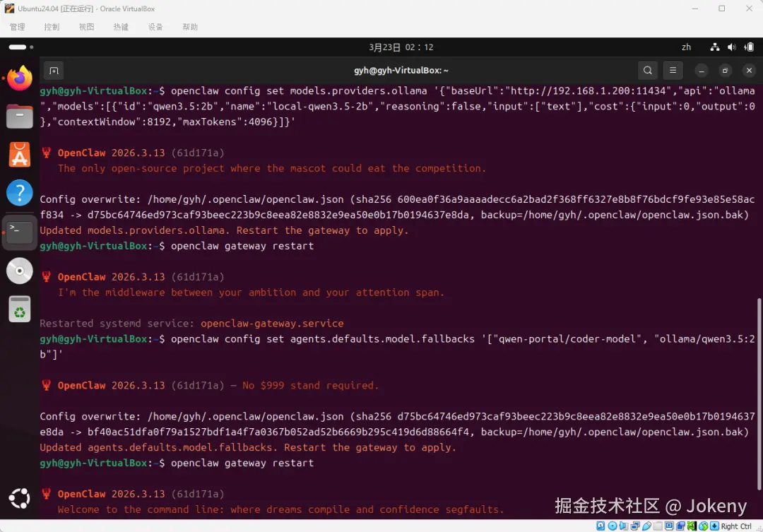Viewport: 763px width, 532px height.
Task: Open the calendar from the date and time
Action: pyautogui.click(x=401, y=47)
